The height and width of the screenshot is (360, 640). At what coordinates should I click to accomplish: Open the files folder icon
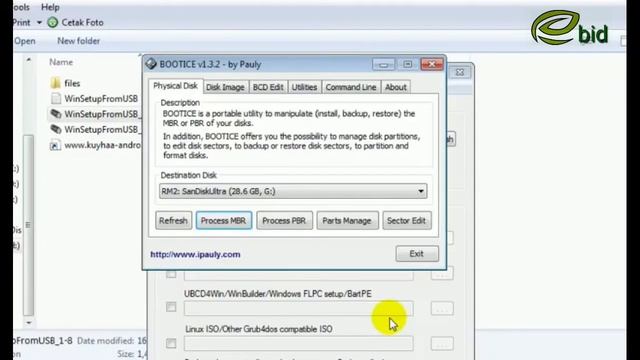56,83
